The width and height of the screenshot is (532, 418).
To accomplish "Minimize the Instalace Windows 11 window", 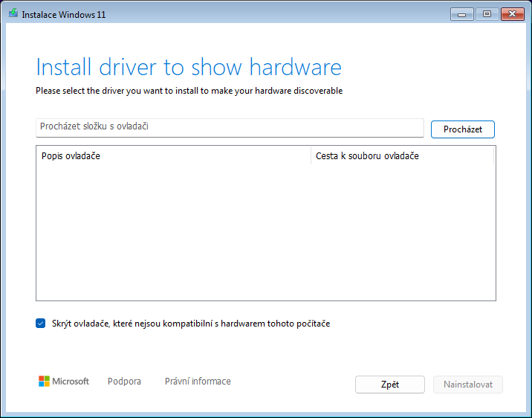I will pos(461,14).
